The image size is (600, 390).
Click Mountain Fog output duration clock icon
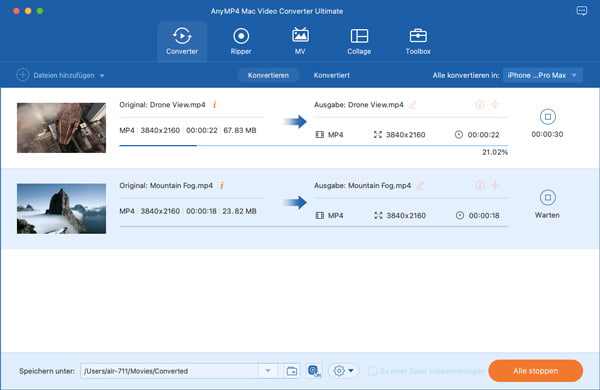click(x=460, y=215)
